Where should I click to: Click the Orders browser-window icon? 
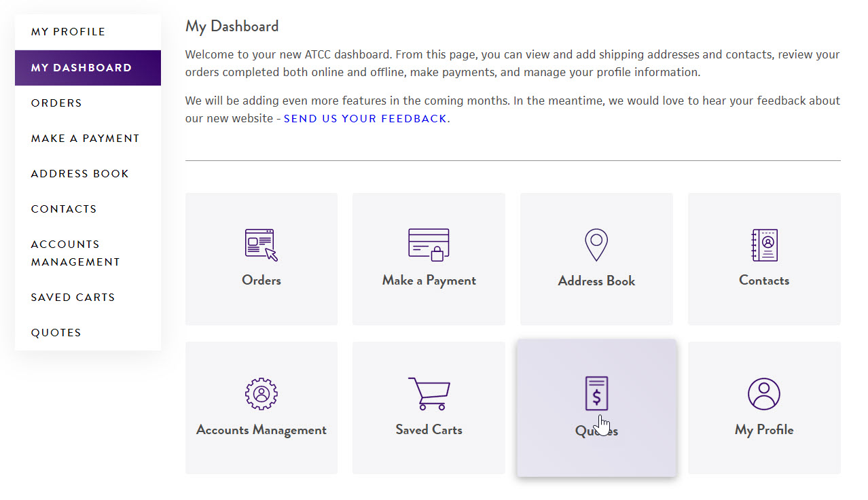pos(261,245)
